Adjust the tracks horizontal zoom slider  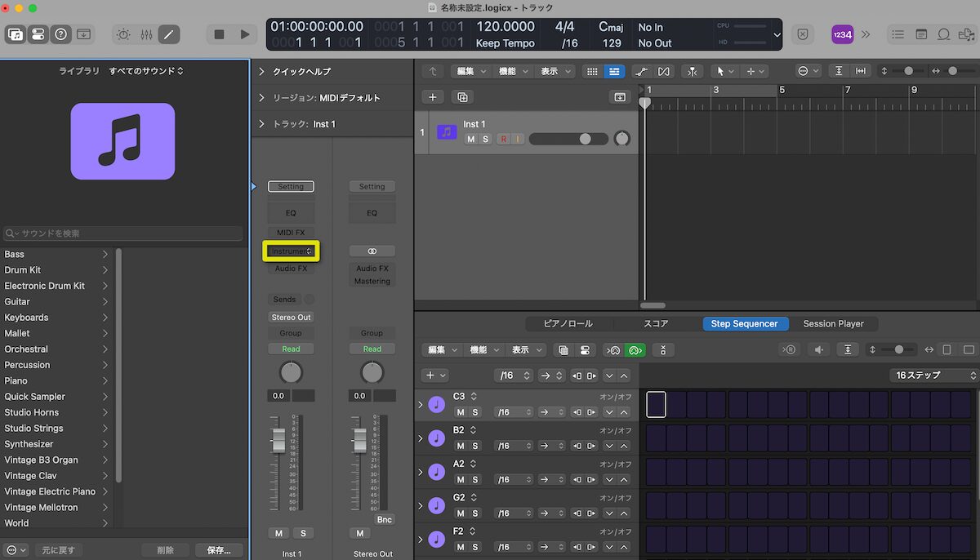tap(955, 71)
